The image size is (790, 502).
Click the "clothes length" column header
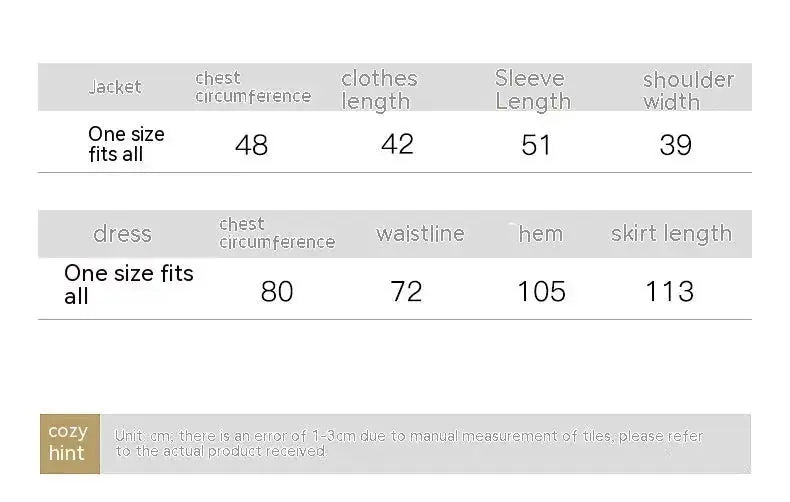point(379,89)
